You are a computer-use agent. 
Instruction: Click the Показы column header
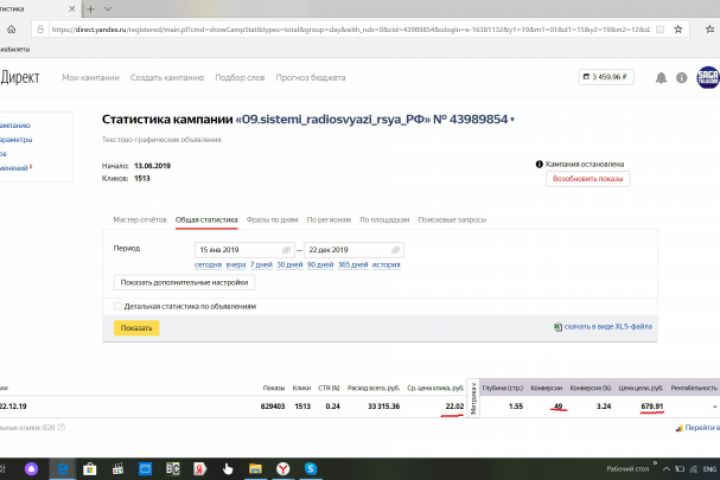[x=274, y=388]
